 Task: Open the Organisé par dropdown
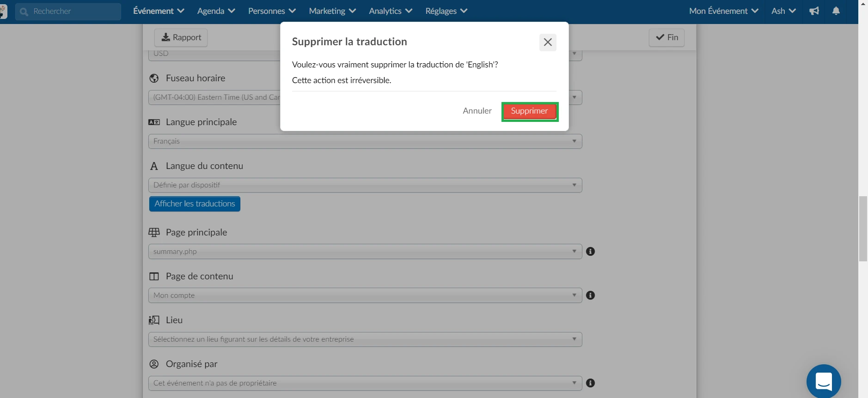pyautogui.click(x=365, y=383)
